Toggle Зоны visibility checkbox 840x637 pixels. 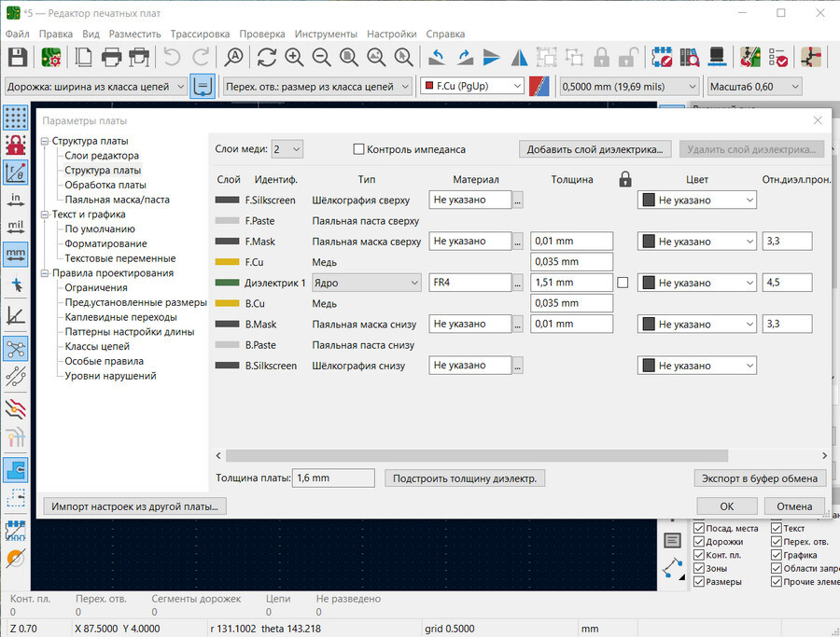[698, 568]
